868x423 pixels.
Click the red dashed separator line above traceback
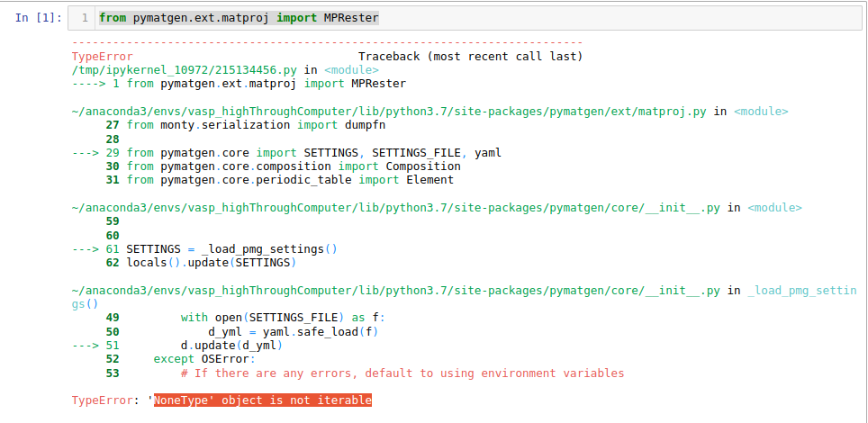[327, 42]
